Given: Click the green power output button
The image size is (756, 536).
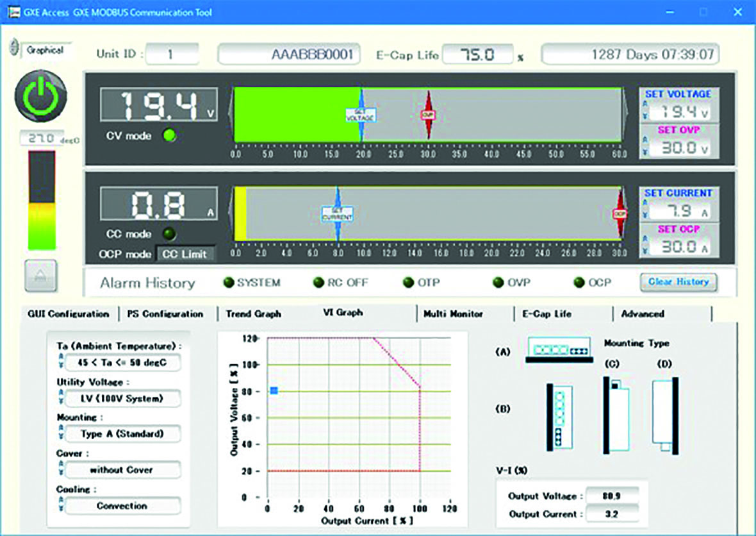Looking at the screenshot, I should [x=41, y=96].
